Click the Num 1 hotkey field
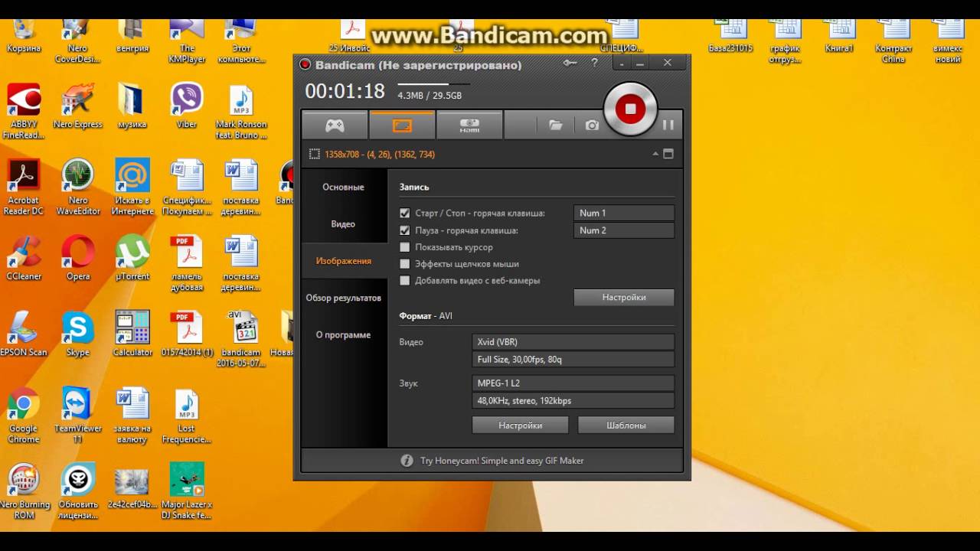980x551 pixels. point(624,214)
